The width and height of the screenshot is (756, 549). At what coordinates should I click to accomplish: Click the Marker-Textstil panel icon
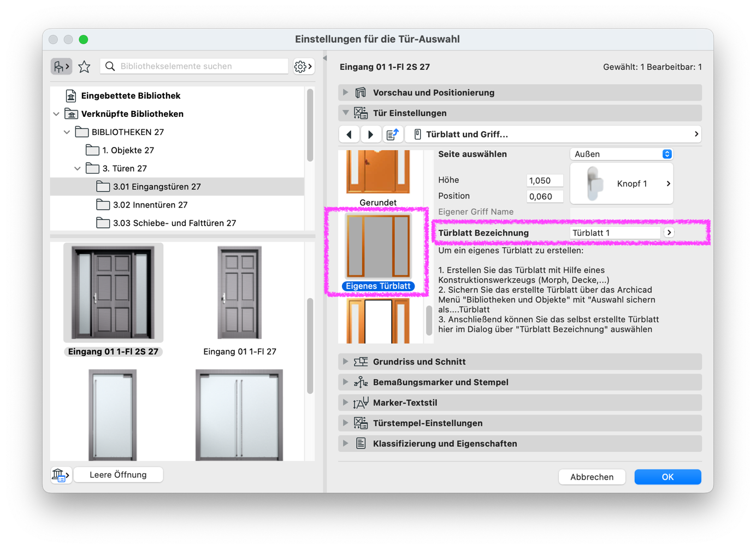pyautogui.click(x=361, y=403)
